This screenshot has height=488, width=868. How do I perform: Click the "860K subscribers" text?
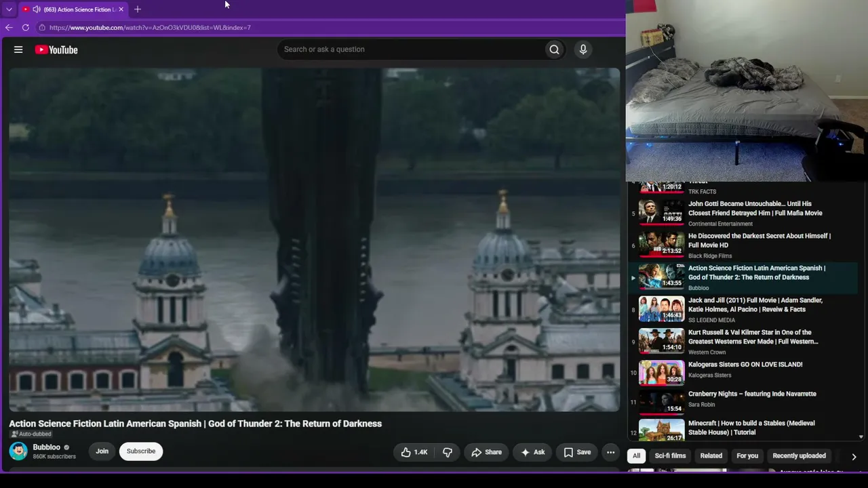54,457
